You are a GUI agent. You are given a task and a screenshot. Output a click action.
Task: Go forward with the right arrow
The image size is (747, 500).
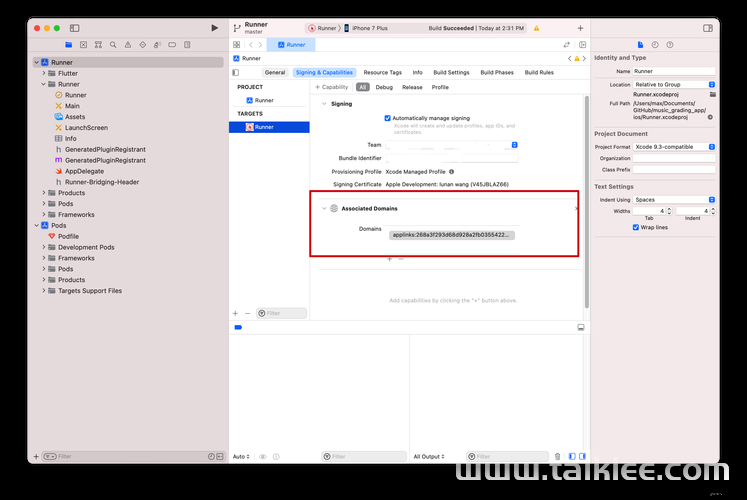click(x=260, y=45)
